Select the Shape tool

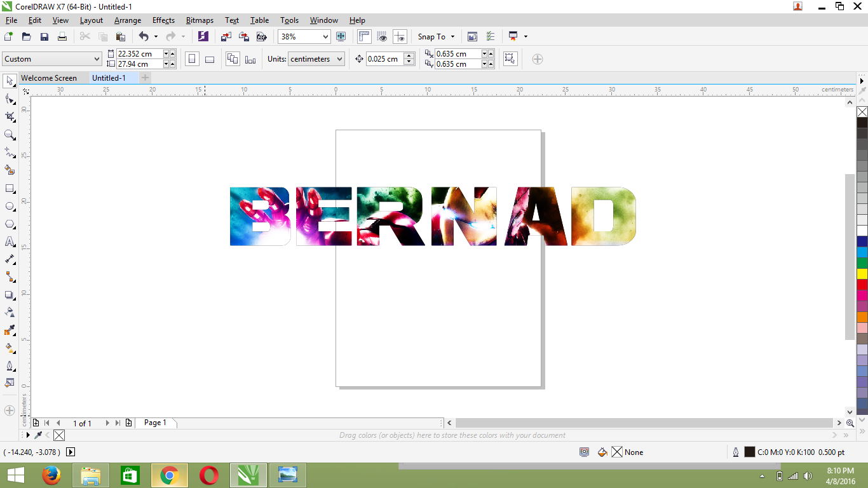click(x=9, y=99)
